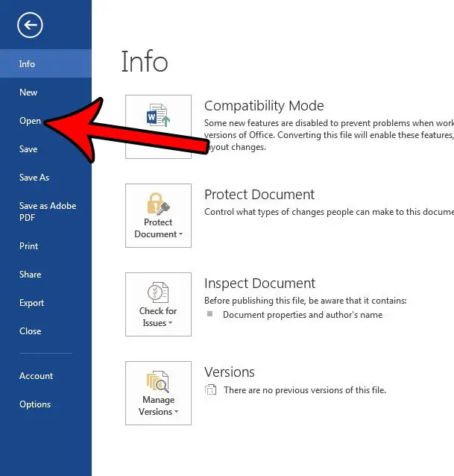This screenshot has height=476, width=454.
Task: Choose Open from the backstage menu
Action: (30, 121)
